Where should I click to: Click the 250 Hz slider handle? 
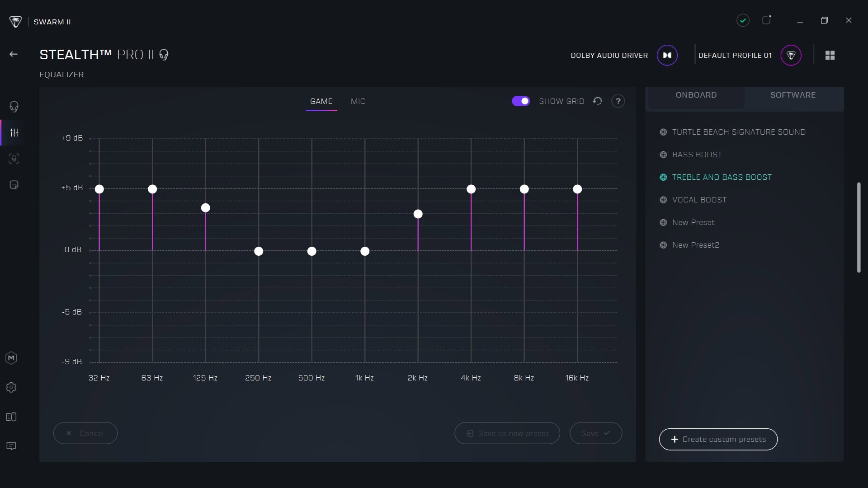[259, 251]
